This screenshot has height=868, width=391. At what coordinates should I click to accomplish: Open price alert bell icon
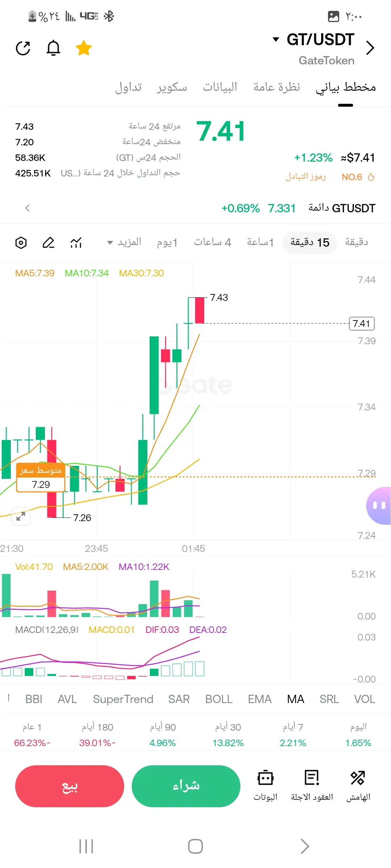(x=53, y=48)
